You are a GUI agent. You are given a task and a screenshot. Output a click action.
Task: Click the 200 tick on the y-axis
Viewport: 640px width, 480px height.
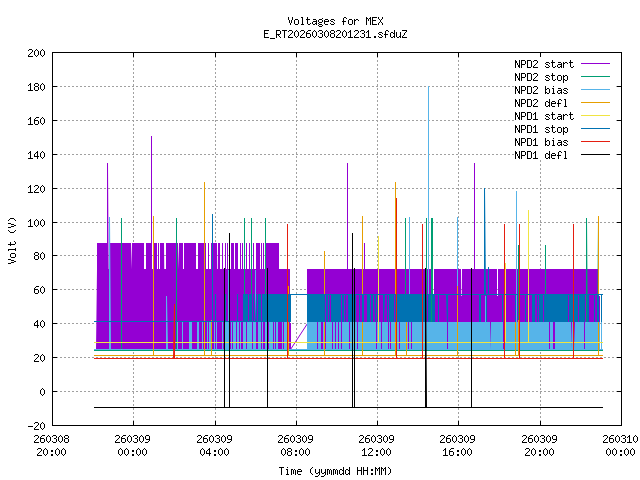tap(35, 53)
